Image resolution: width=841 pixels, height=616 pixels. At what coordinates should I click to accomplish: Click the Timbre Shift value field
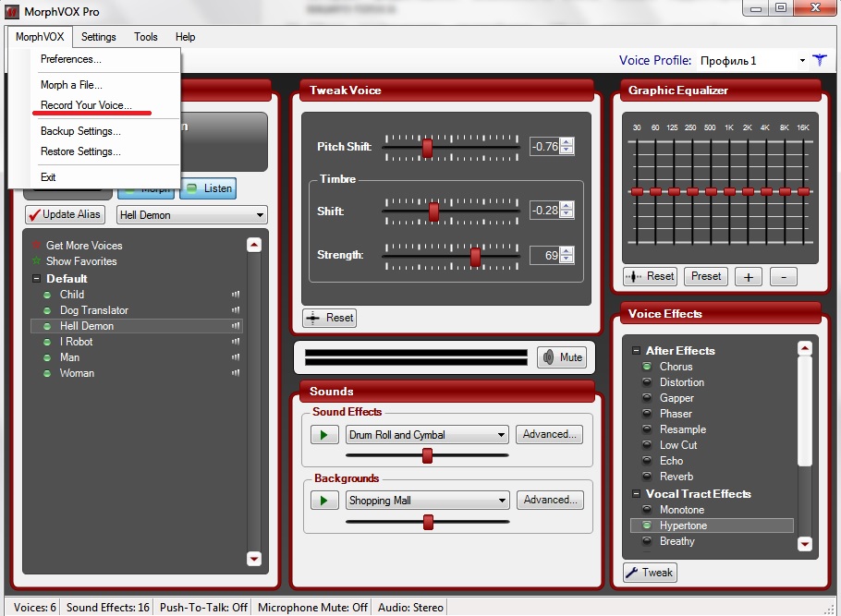click(544, 211)
